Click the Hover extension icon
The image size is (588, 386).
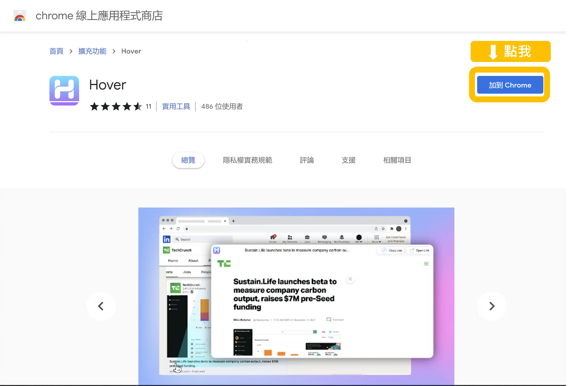[x=64, y=91]
